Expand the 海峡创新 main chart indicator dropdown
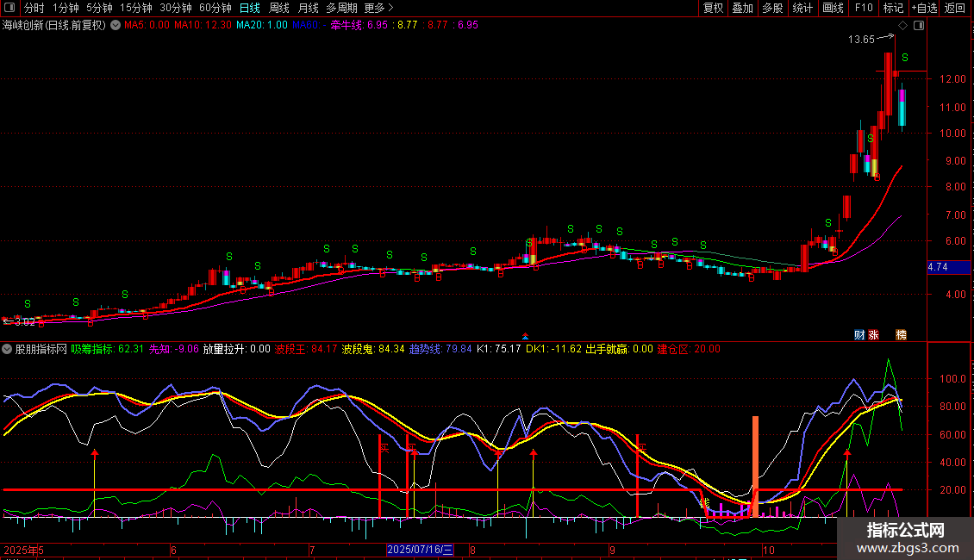The image size is (974, 560). (116, 26)
